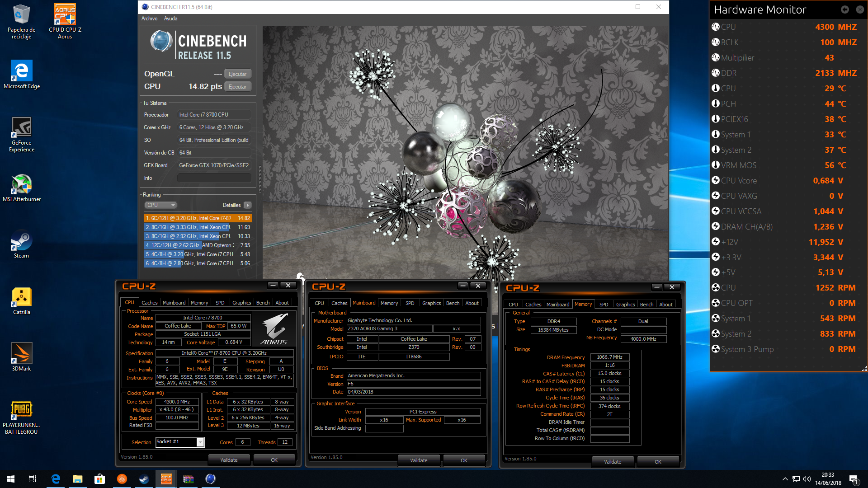Open Graphics tab in middle CPU-Z window
868x488 pixels.
coord(431,303)
